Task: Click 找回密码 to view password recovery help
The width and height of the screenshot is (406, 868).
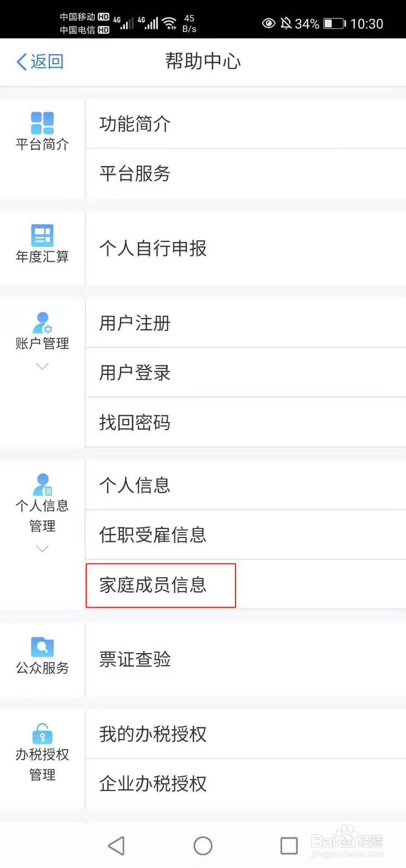Action: [x=135, y=423]
